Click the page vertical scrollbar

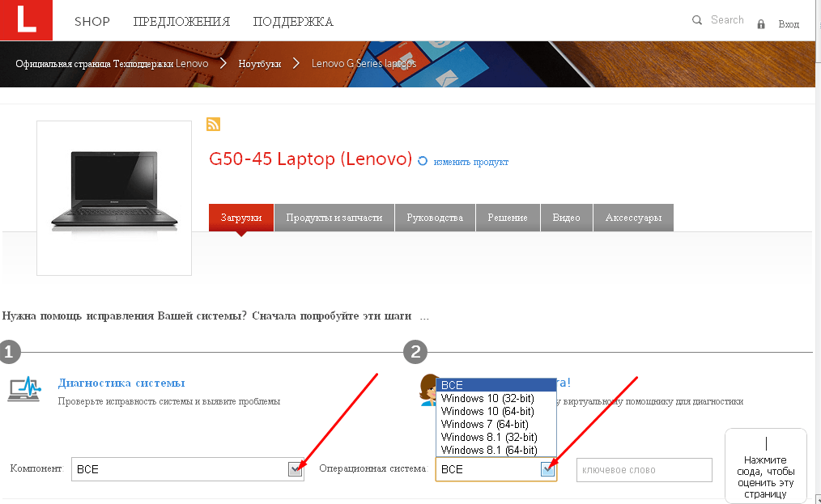pos(818,252)
